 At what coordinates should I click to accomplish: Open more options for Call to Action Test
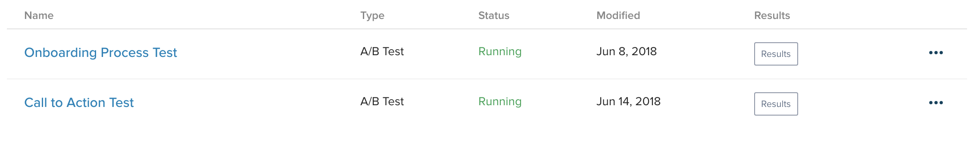(936, 103)
